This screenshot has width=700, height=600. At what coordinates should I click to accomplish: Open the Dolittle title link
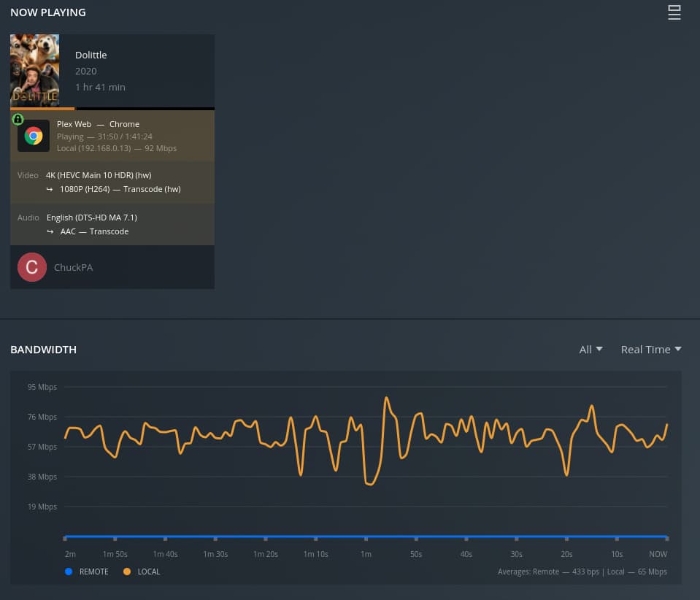point(91,55)
